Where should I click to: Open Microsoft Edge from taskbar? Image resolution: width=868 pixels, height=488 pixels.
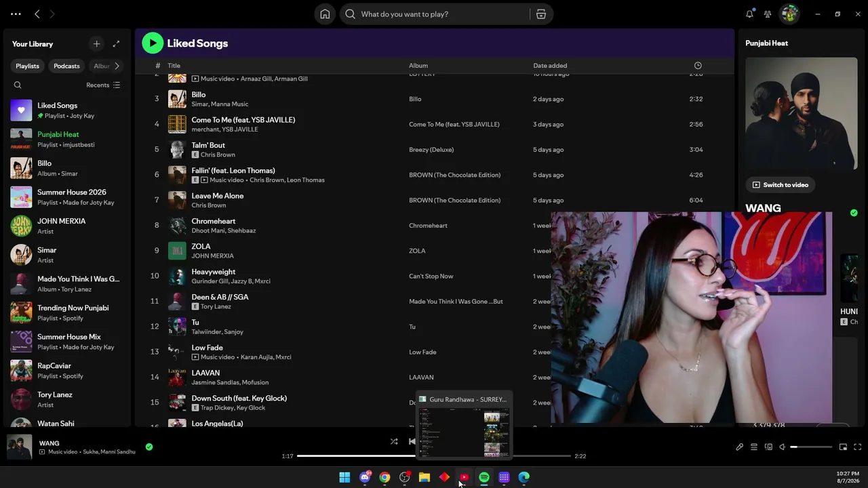(524, 478)
